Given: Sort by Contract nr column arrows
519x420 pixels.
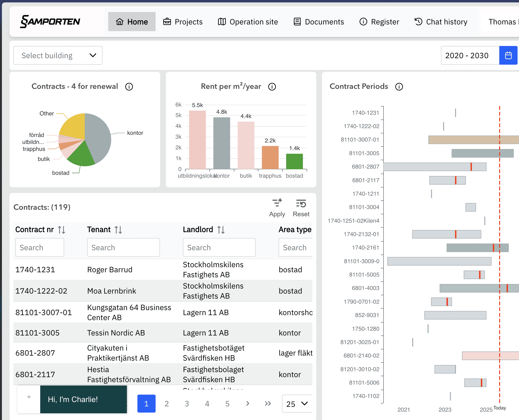Looking at the screenshot, I should 62,230.
